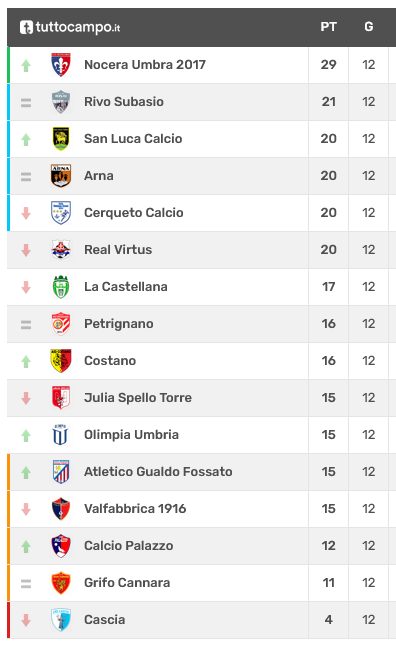Click the Arna team crest
This screenshot has width=396, height=649.
[61, 175]
